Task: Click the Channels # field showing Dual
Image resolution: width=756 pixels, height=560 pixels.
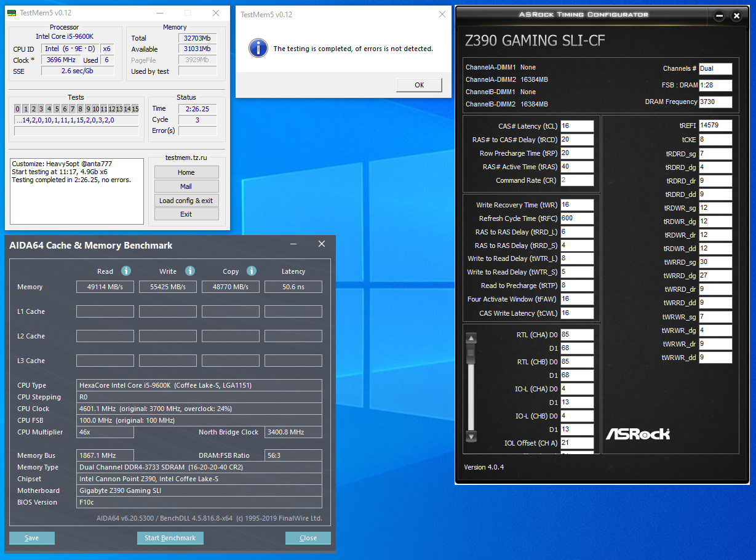Action: pos(715,69)
